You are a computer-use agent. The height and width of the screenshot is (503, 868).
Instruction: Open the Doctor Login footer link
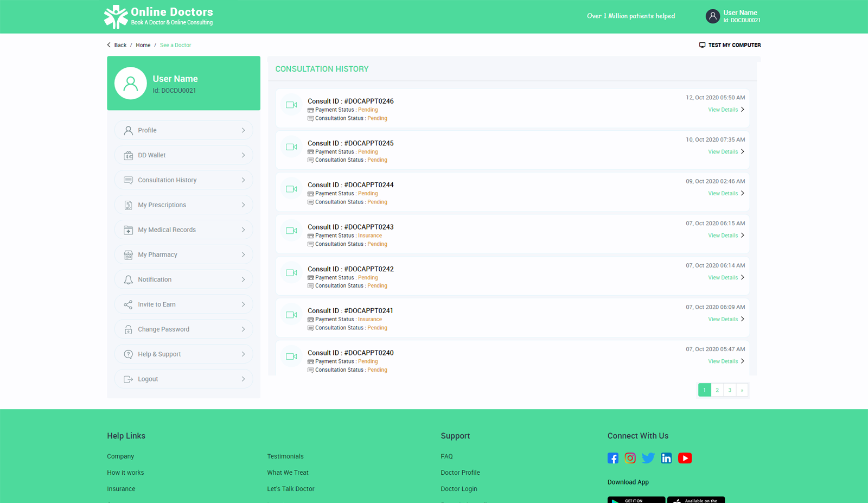click(459, 489)
